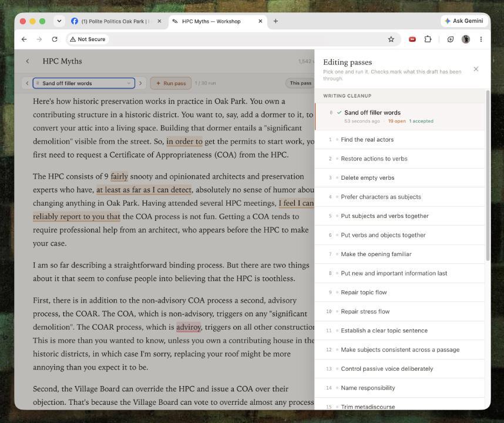This screenshot has width=504, height=423.
Task: Close the HPC Myths — Workshop tab
Action: [x=260, y=21]
